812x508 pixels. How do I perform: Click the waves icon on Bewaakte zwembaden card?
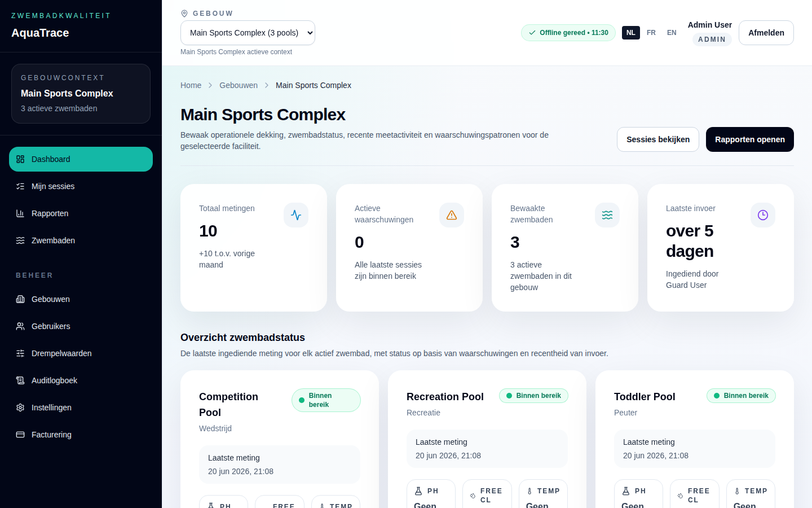pos(607,215)
